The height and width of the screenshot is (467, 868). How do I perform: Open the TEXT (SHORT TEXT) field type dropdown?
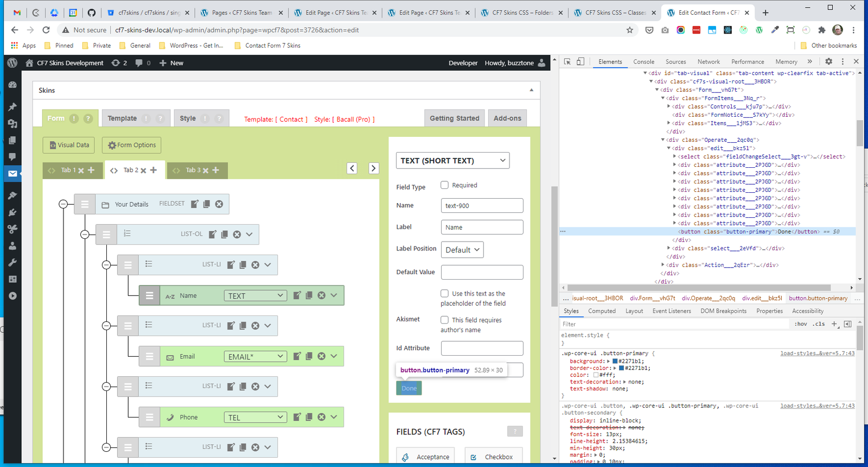click(452, 161)
